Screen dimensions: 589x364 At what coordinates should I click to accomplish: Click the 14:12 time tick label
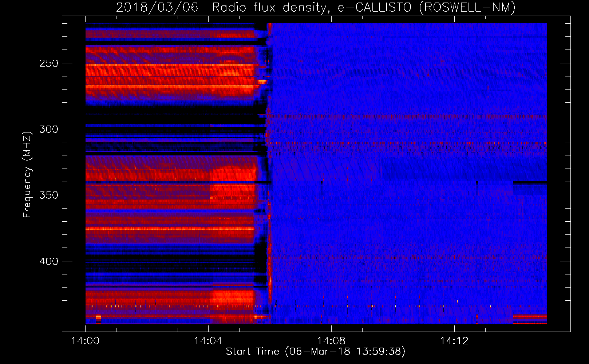pos(454,341)
